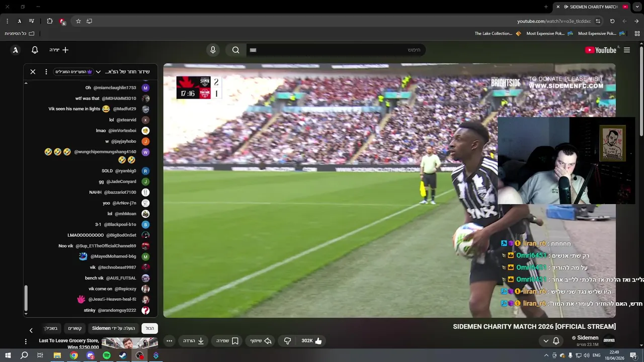Click chat author @BigBodOnSet

(x=121, y=235)
